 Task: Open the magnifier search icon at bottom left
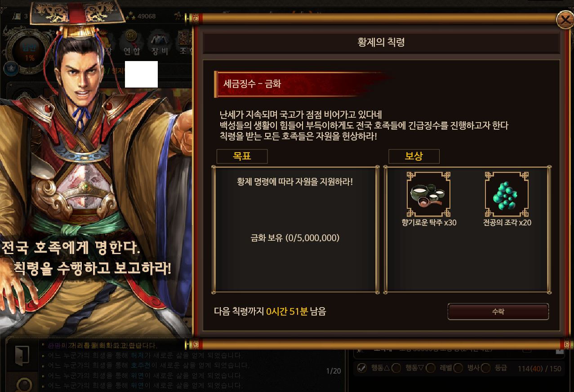(22, 384)
